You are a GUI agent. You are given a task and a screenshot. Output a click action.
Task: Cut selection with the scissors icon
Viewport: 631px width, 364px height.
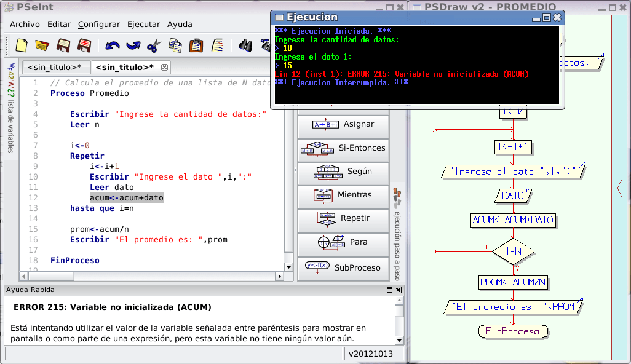[x=154, y=46]
